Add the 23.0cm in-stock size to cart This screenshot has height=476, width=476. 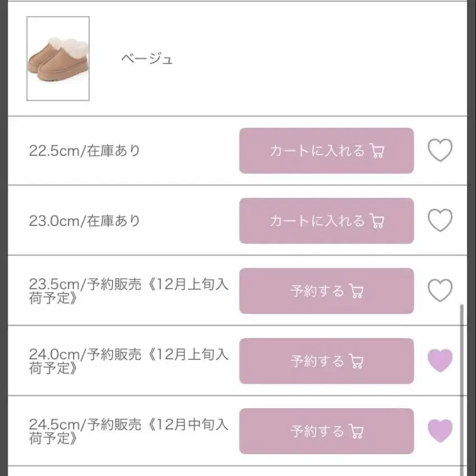326,221
